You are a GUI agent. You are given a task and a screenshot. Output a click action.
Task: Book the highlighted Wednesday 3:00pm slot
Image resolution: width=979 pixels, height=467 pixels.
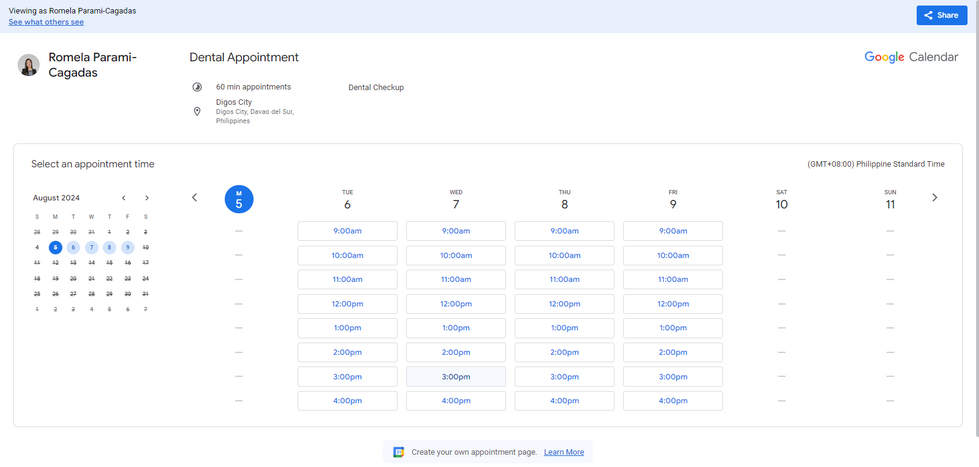pyautogui.click(x=456, y=376)
